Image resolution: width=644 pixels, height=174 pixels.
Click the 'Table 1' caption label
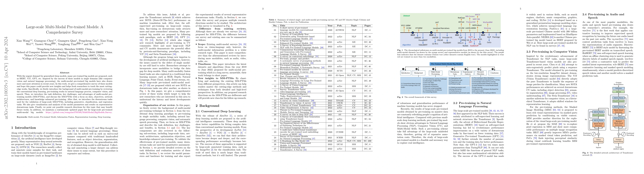(x=273, y=20)
